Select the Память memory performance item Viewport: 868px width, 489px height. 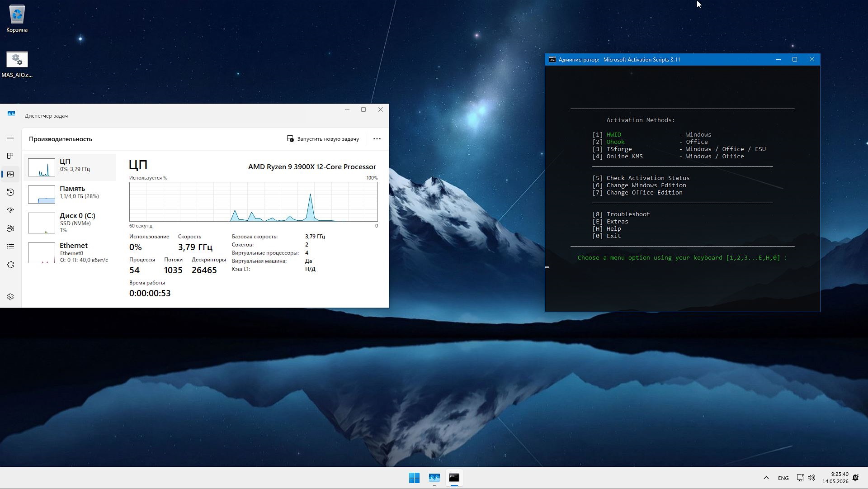pyautogui.click(x=70, y=194)
